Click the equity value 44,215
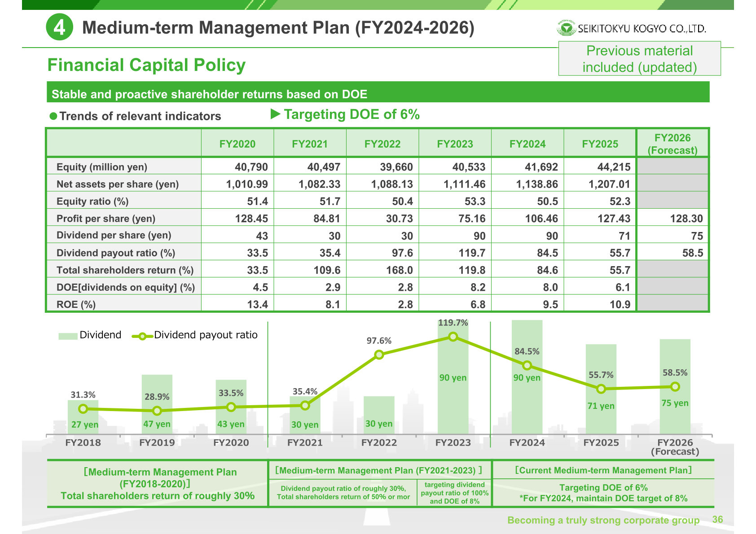756x534 pixels. tap(614, 167)
